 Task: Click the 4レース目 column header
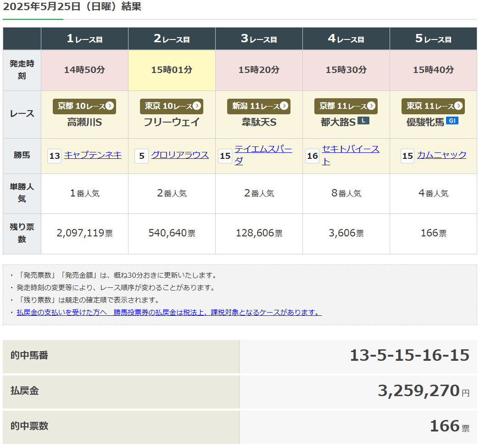tap(346, 39)
